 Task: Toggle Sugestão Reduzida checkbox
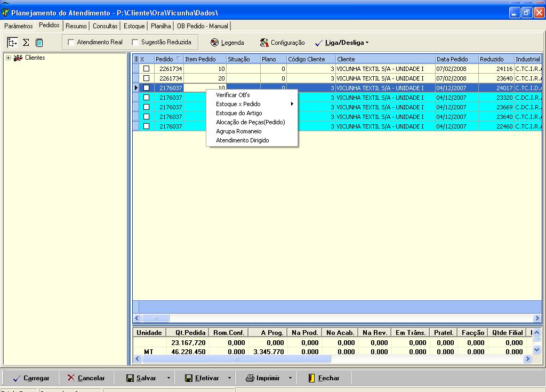point(135,42)
